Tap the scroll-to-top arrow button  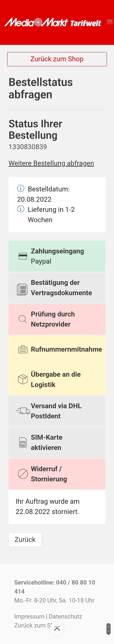click(x=57, y=628)
